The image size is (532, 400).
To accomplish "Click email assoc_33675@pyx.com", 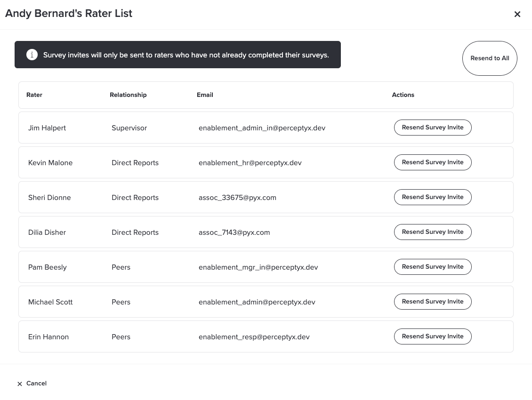I will tap(237, 198).
